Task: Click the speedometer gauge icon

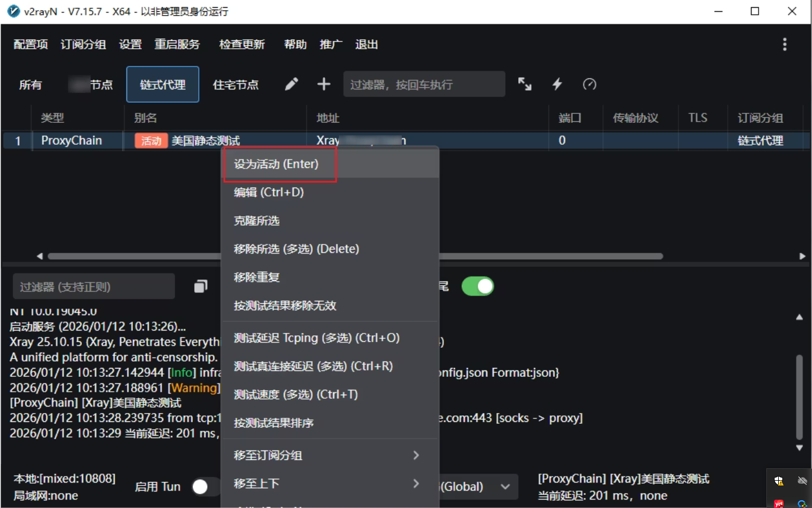Action: [589, 84]
